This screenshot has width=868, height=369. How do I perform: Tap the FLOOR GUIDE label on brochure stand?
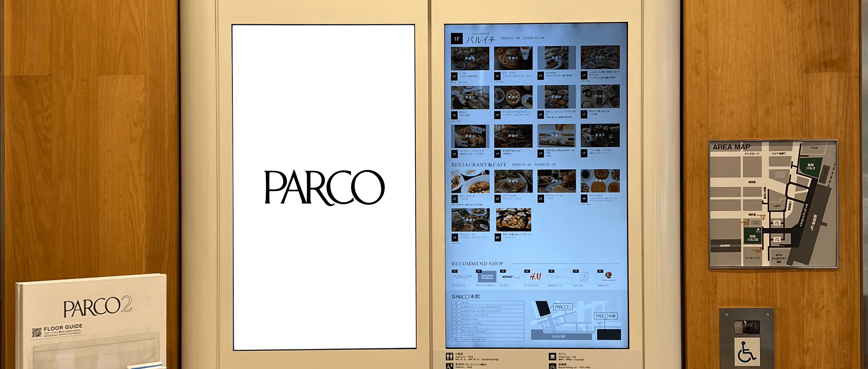point(63,327)
